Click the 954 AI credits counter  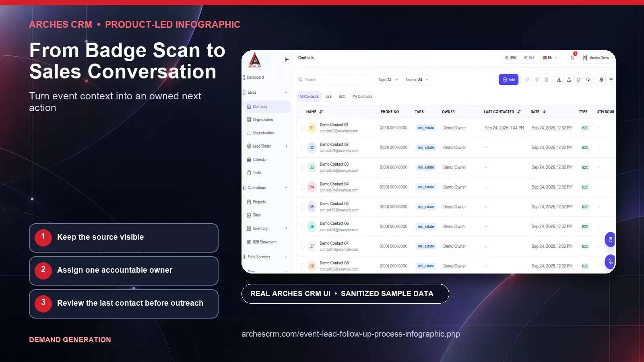[x=529, y=58]
